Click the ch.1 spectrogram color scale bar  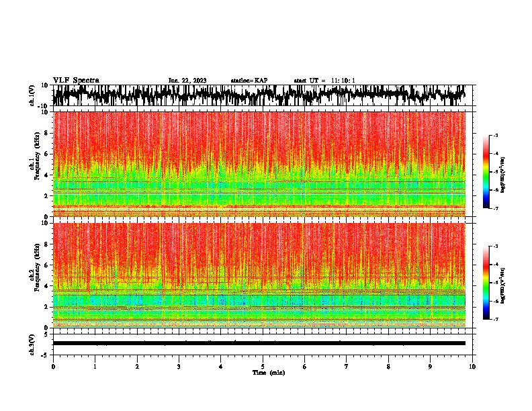click(486, 172)
